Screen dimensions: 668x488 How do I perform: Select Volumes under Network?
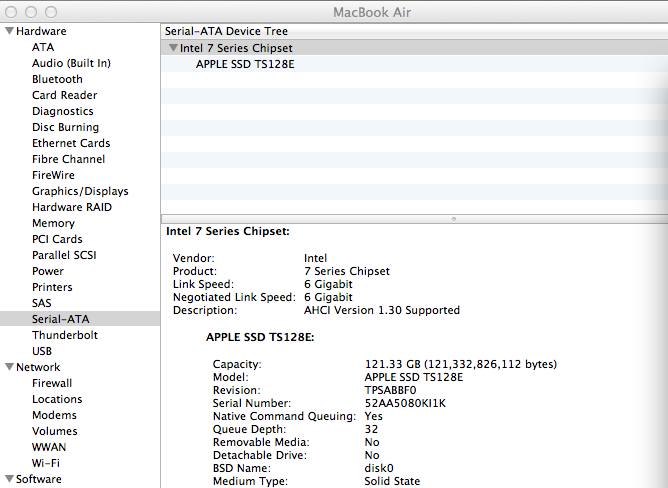point(55,431)
